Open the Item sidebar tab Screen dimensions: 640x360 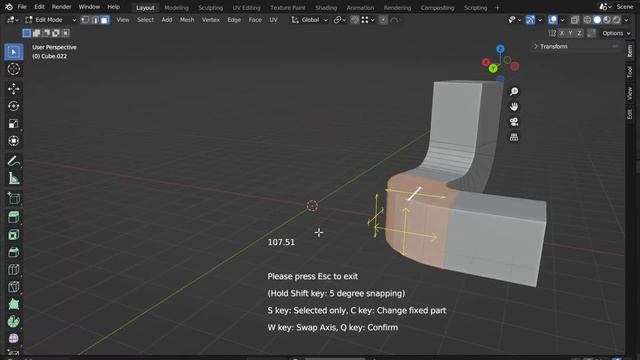(630, 51)
